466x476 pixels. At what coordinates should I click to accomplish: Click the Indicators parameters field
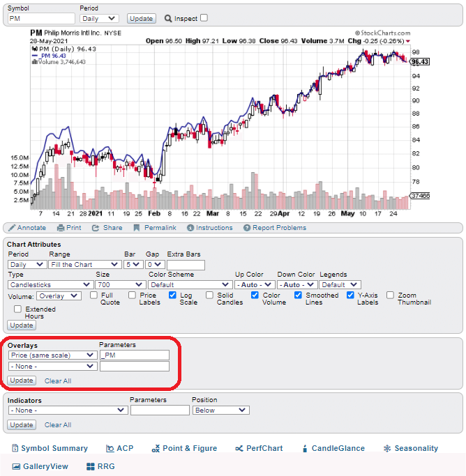pyautogui.click(x=160, y=410)
